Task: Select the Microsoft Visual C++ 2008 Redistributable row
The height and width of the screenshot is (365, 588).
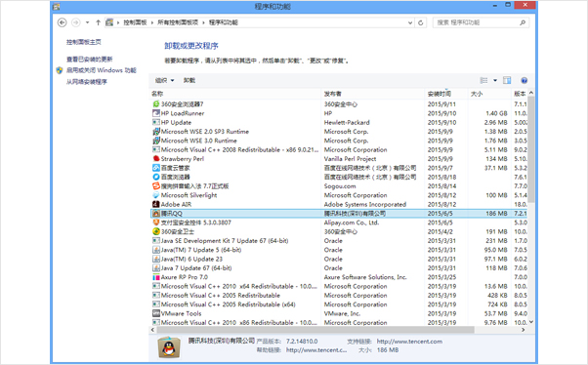Action: (x=339, y=149)
